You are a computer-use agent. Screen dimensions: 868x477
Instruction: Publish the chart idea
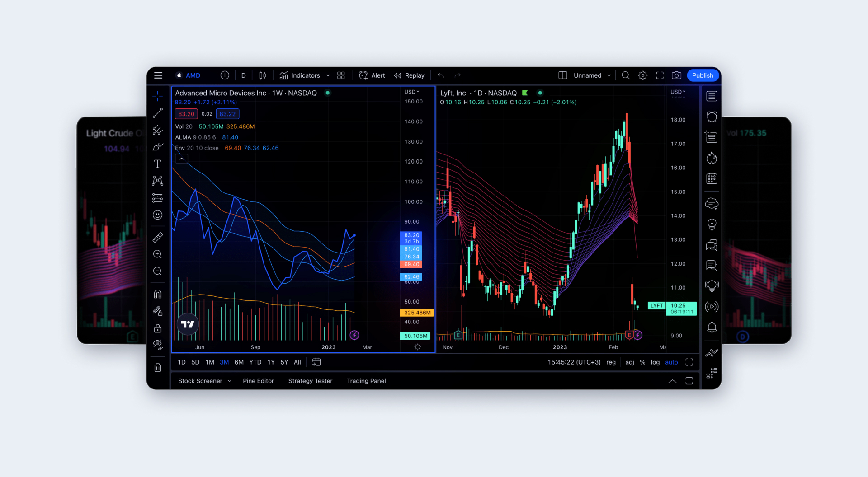pyautogui.click(x=703, y=75)
